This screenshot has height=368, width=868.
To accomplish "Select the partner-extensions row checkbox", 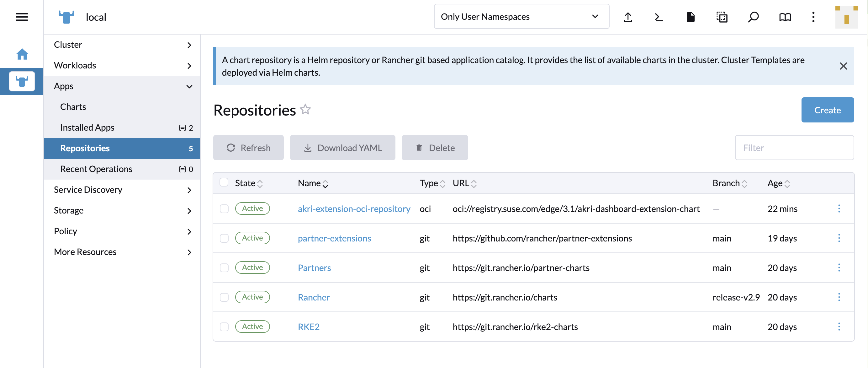I will point(224,238).
